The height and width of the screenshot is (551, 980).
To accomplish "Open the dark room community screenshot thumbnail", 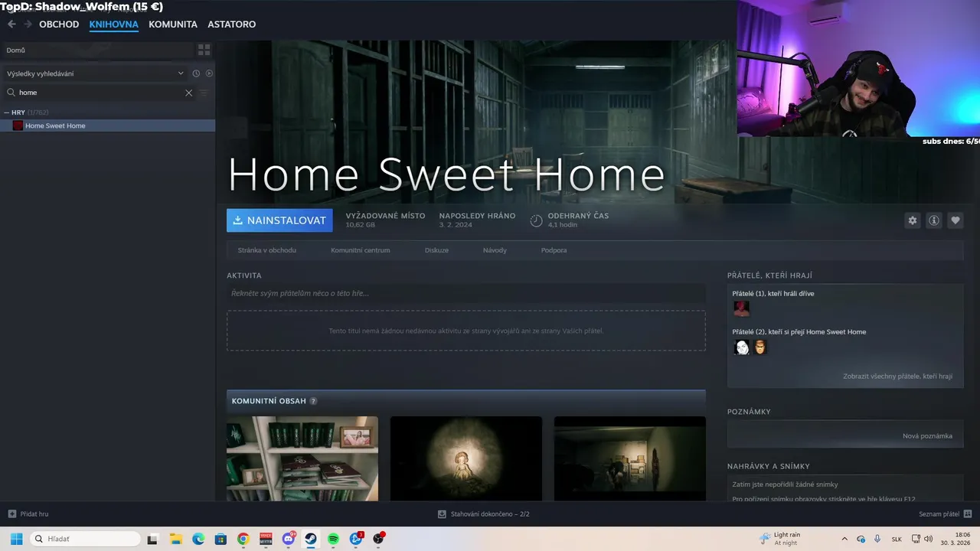I will [629, 458].
